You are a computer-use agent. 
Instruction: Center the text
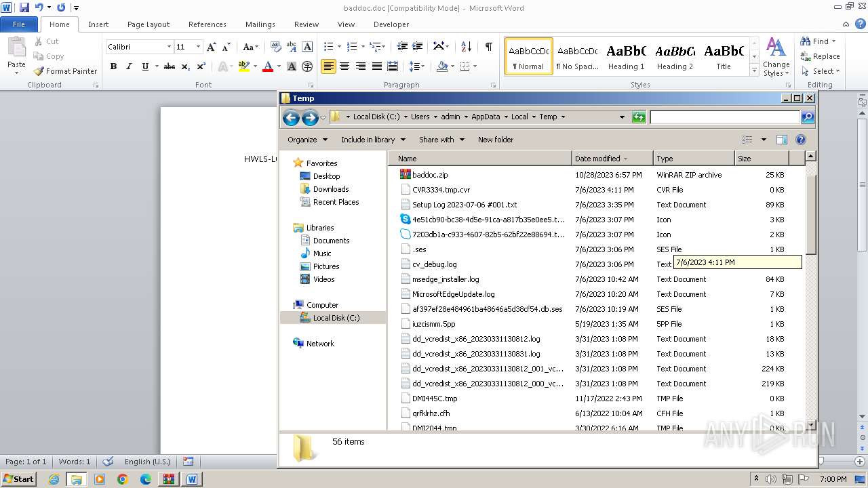344,66
